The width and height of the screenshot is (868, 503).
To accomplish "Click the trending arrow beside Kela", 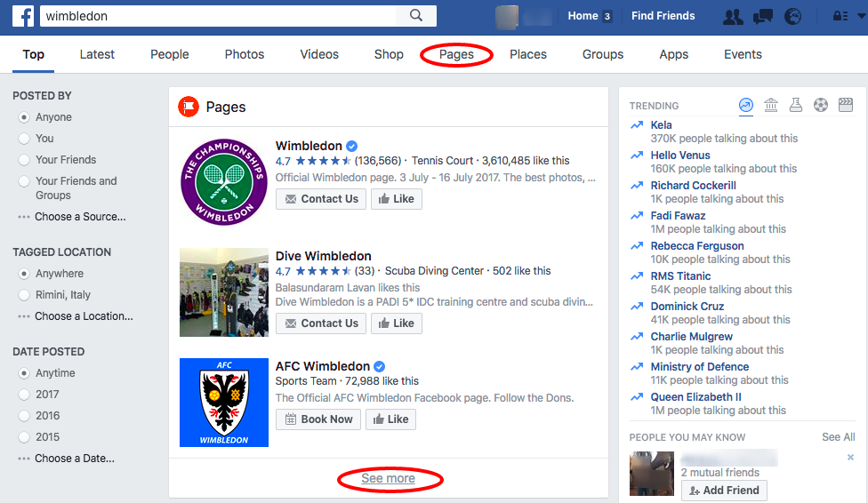I will pos(637,125).
